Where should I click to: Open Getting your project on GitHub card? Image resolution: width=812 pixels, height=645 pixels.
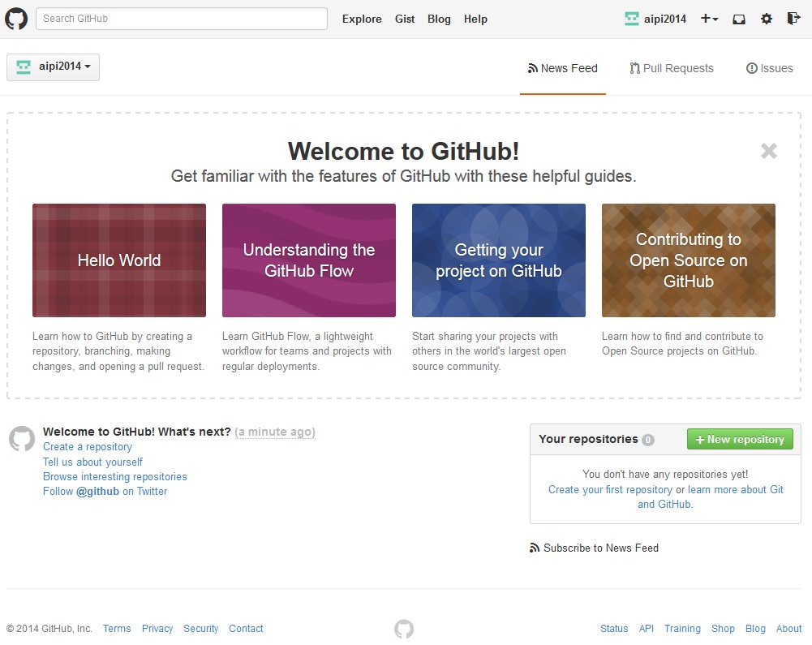[x=499, y=260]
